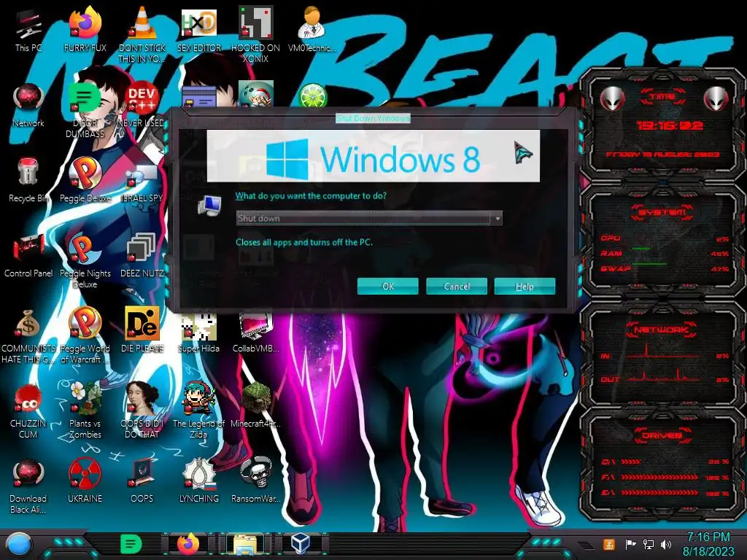The image size is (747, 560).
Task: Click the network tray icon
Action: pyautogui.click(x=648, y=544)
